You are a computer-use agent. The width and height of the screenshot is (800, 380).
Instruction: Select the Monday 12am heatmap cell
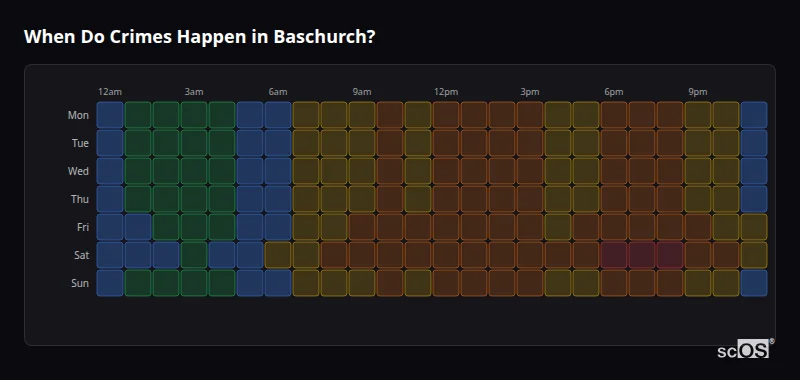(x=110, y=115)
